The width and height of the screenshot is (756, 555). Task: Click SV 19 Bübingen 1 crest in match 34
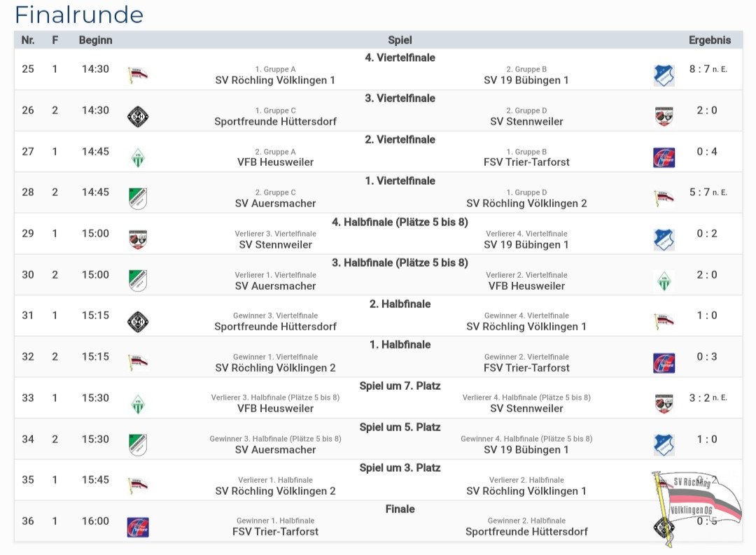664,445
